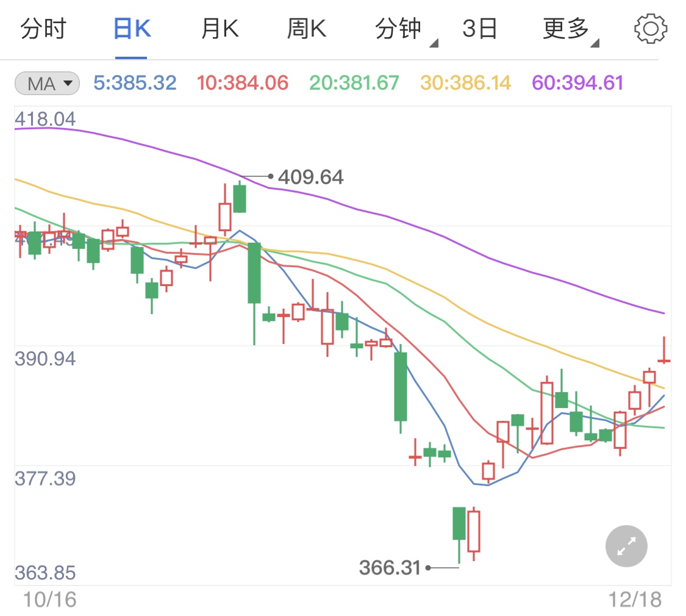Image resolution: width=686 pixels, height=616 pixels.
Task: Click the MA10 value 10:384.06
Action: [242, 83]
